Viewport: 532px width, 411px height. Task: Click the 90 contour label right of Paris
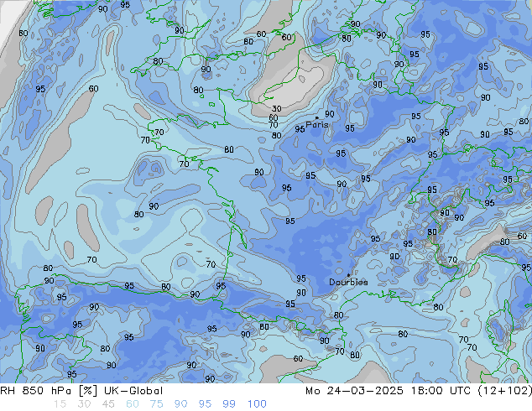pyautogui.click(x=330, y=114)
